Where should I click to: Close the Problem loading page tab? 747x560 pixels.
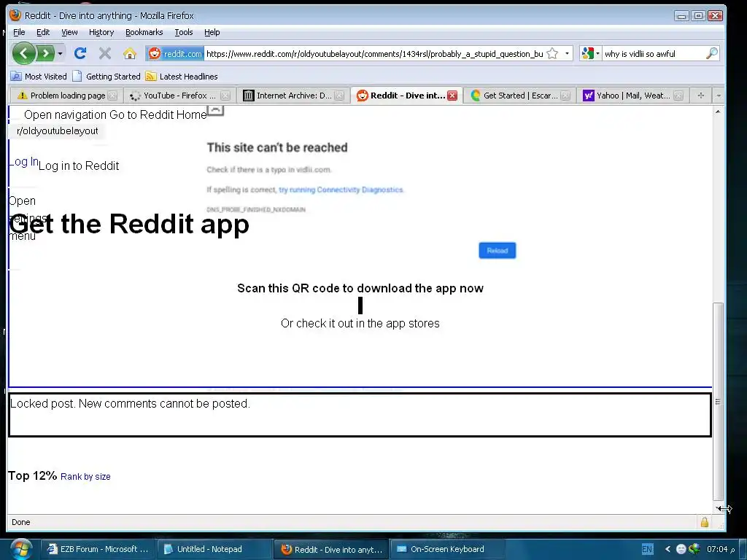(x=112, y=96)
